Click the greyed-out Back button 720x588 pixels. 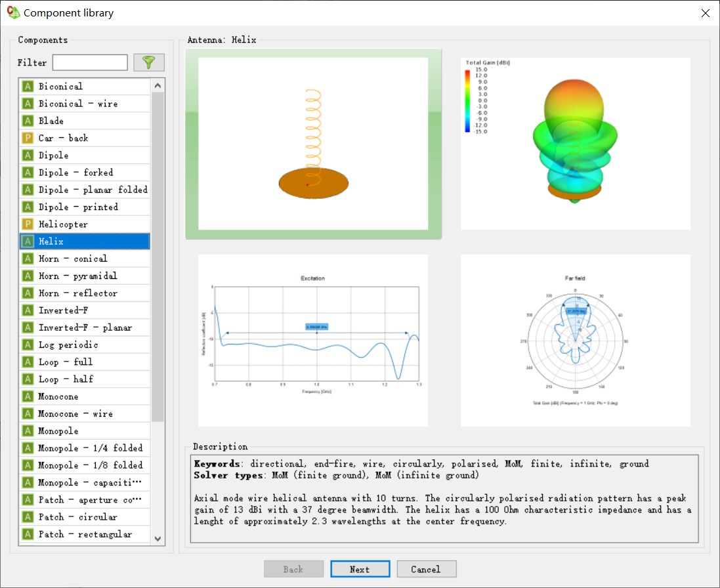point(293,569)
